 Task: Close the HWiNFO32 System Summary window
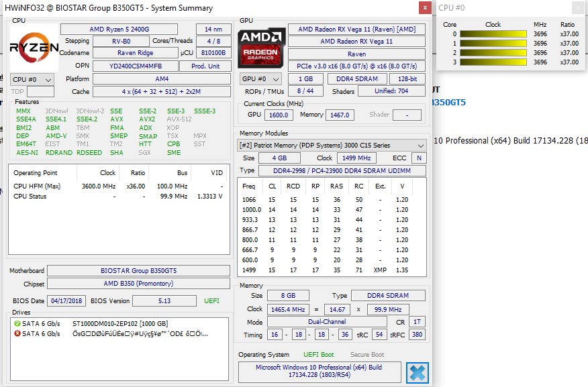[x=424, y=8]
